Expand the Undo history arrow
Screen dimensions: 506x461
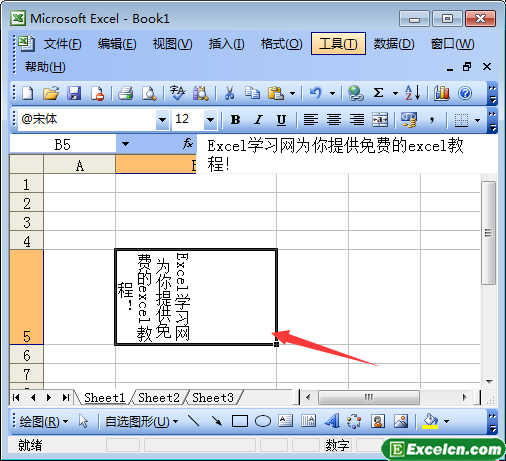point(332,93)
